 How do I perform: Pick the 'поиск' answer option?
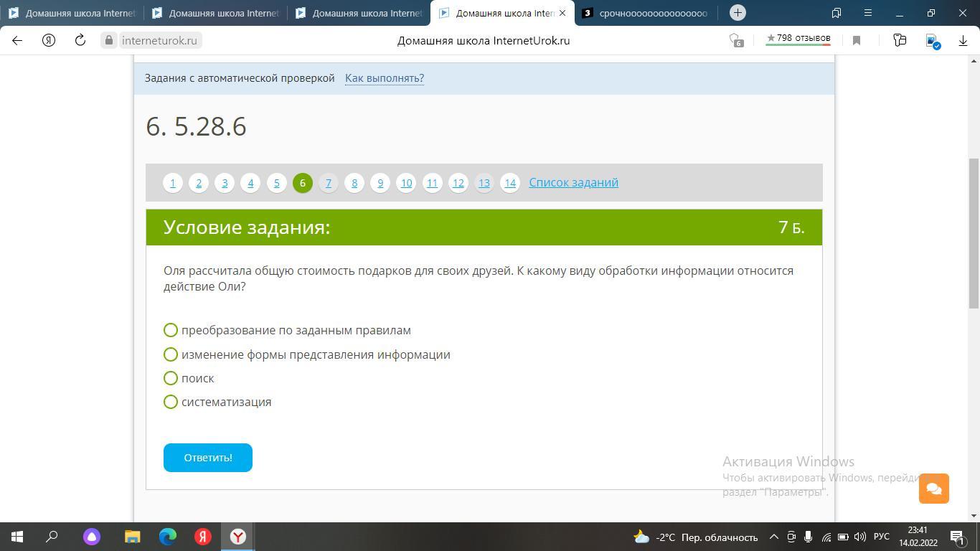[171, 378]
